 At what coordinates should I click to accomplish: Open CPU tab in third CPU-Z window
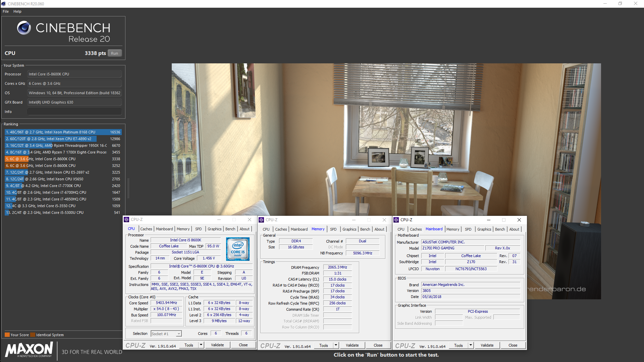401,229
